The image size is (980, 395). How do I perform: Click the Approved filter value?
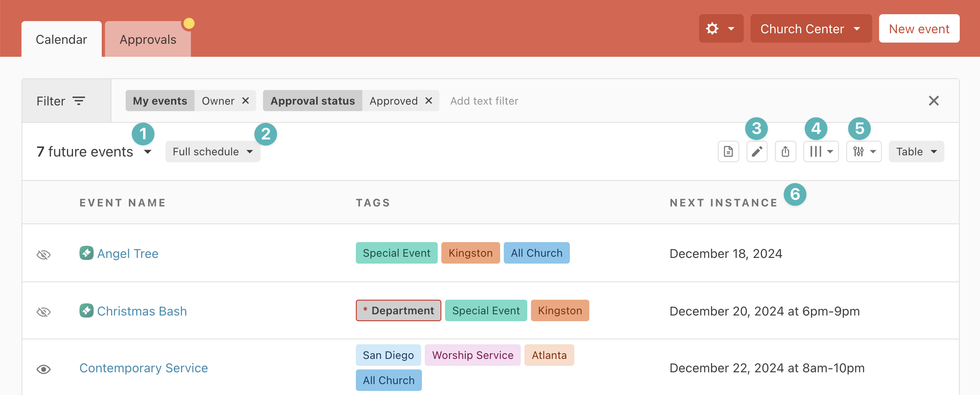click(394, 101)
